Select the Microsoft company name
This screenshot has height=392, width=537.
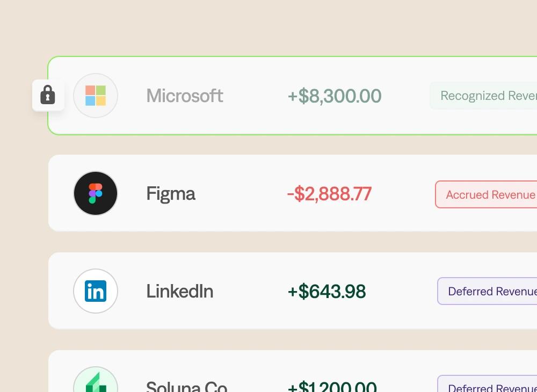(x=185, y=96)
